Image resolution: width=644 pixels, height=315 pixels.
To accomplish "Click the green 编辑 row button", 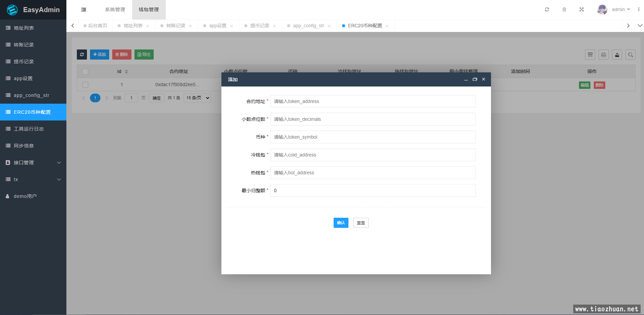I will (x=585, y=85).
